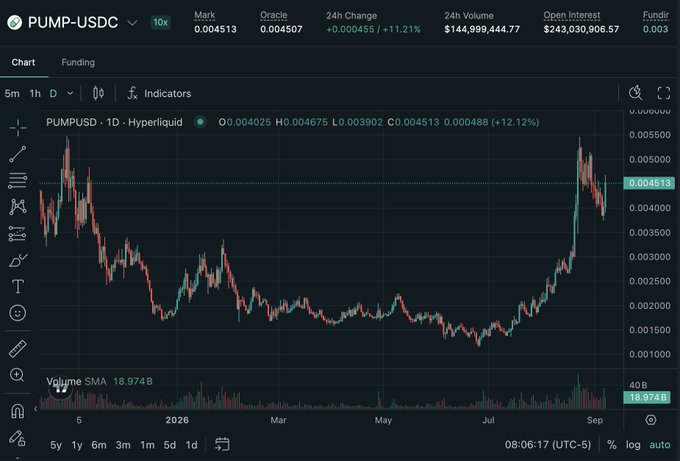Viewport: 680px width, 461px height.
Task: Switch to the Chart tab
Action: (23, 62)
